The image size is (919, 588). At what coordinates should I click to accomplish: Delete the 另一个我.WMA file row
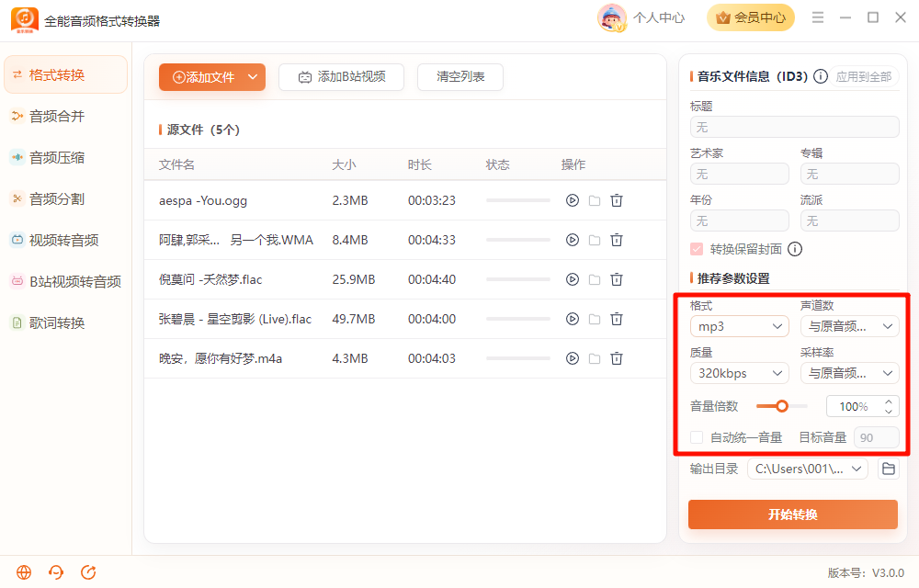[x=617, y=240]
